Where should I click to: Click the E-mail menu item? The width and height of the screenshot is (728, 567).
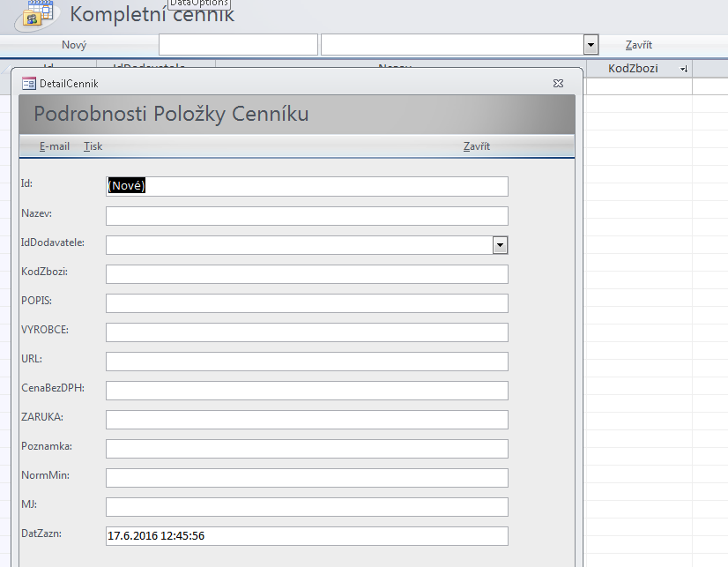click(x=55, y=146)
